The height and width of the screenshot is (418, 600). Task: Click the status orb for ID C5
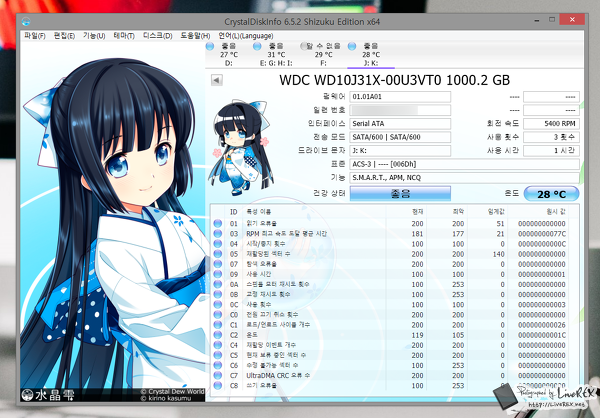pyautogui.click(x=218, y=355)
